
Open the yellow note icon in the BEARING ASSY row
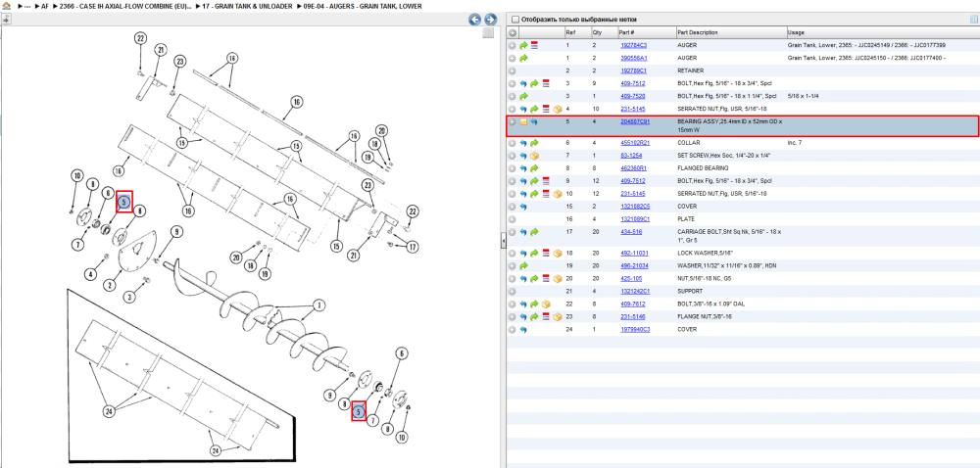coord(523,122)
